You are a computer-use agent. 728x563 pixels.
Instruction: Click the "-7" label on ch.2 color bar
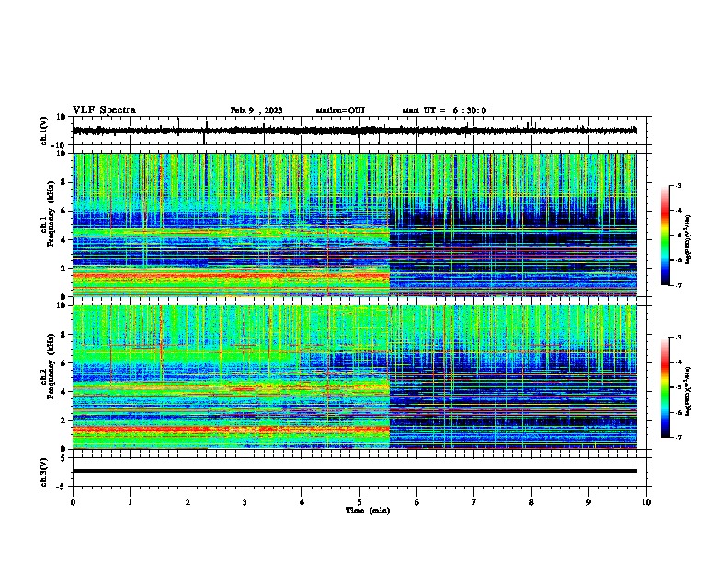[x=678, y=437]
